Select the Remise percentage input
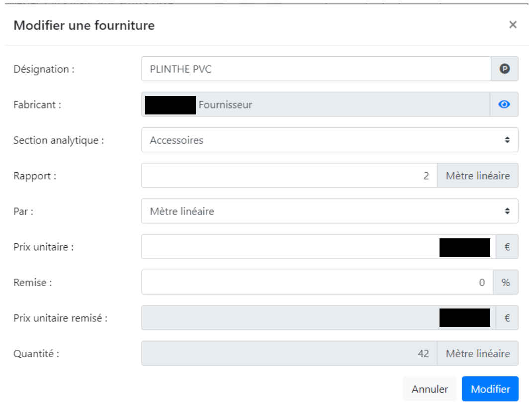 317,283
